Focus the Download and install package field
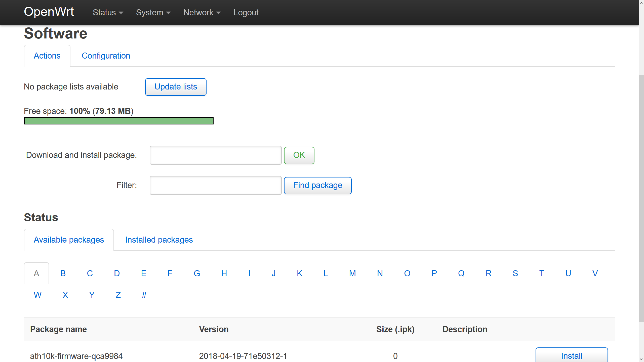The height and width of the screenshot is (362, 644). tap(216, 155)
